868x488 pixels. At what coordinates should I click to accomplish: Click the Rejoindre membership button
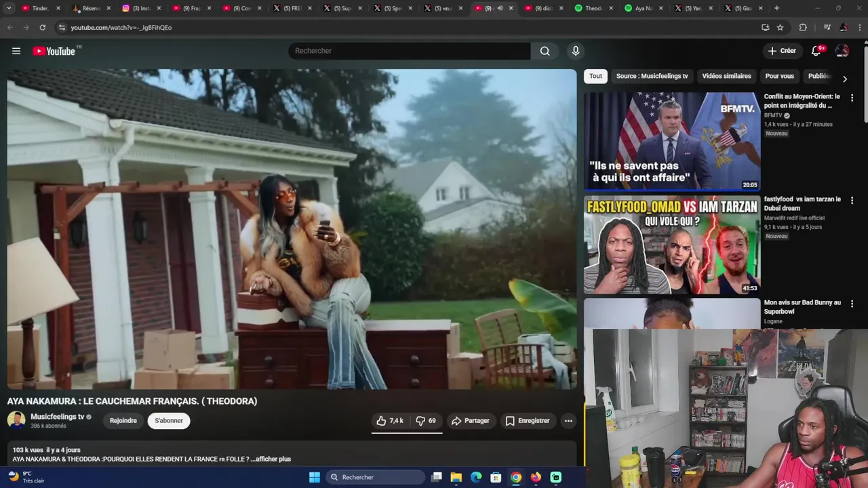[123, 421]
